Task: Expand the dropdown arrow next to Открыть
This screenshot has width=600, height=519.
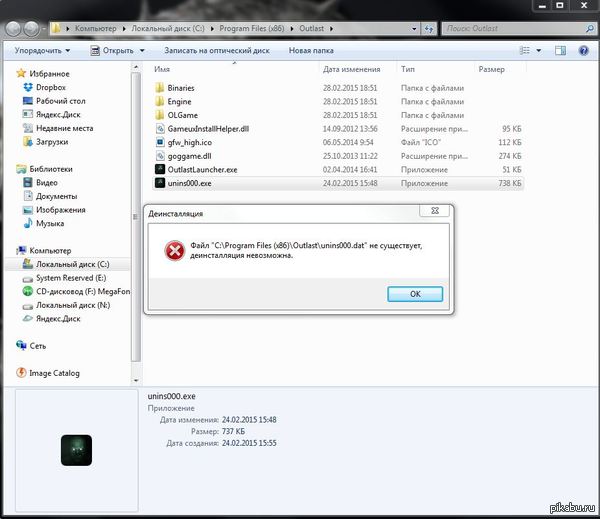Action: [x=142, y=51]
